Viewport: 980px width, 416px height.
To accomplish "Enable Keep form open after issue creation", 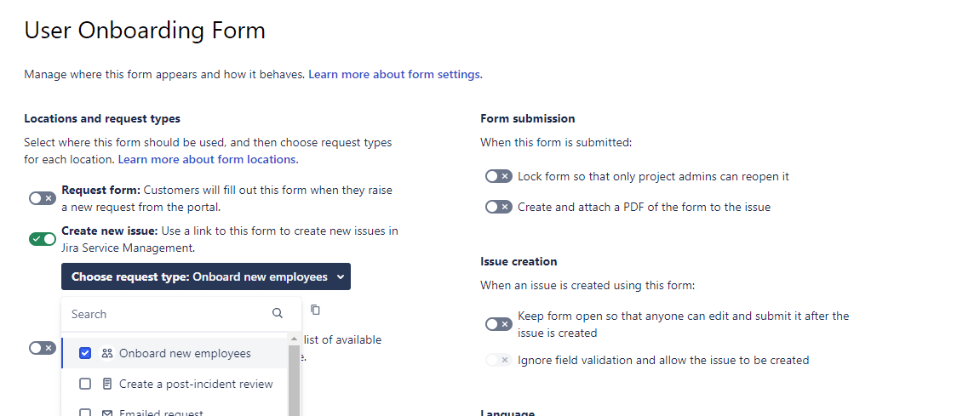I will (x=498, y=324).
